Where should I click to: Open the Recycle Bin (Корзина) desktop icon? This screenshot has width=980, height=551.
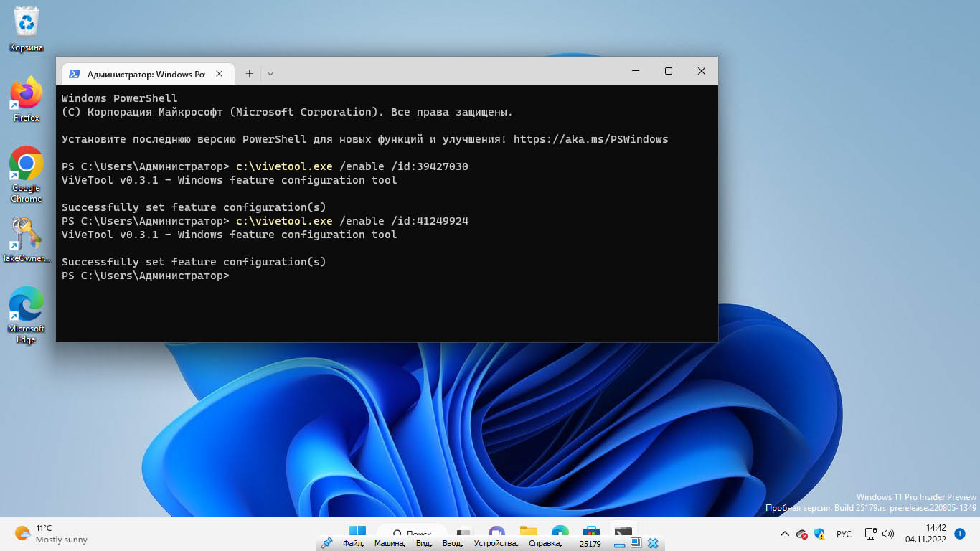(27, 29)
